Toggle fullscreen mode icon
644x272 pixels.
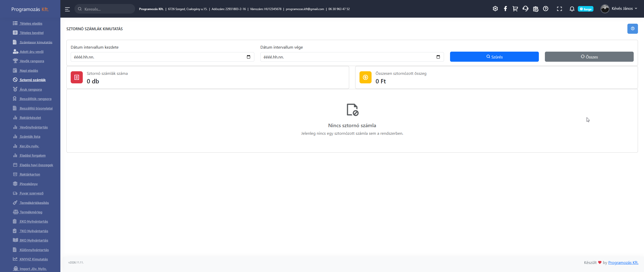(x=559, y=9)
